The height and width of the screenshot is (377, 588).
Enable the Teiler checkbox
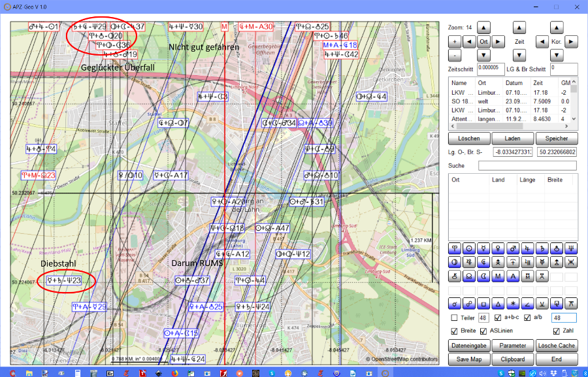[454, 318]
